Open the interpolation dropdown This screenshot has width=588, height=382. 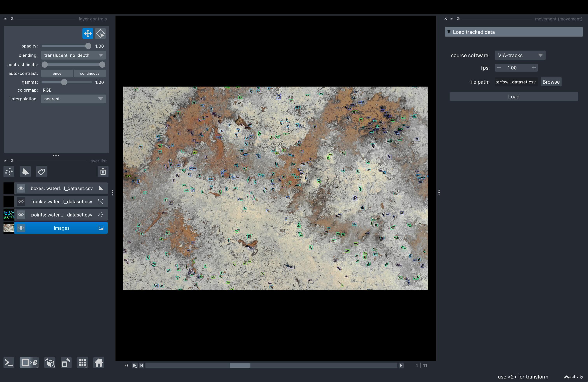[x=73, y=99]
